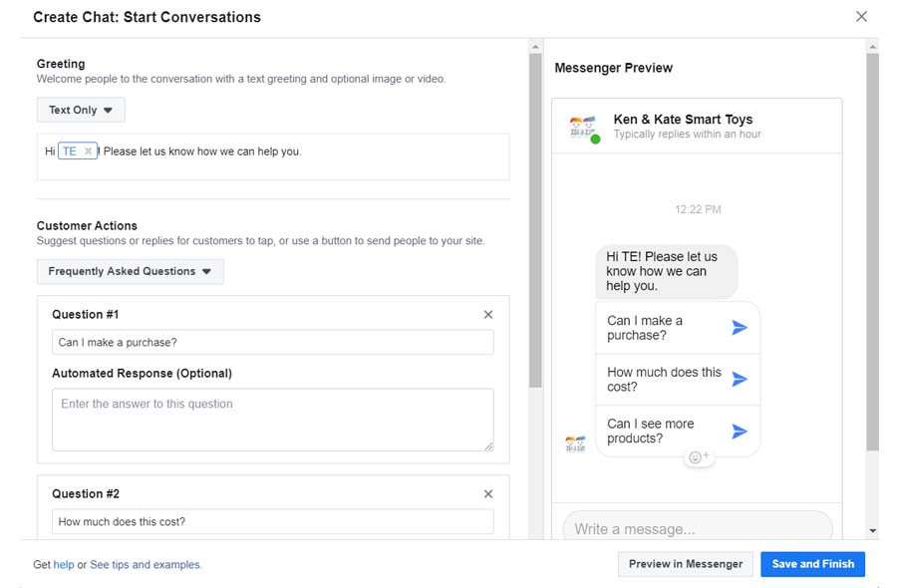Delete Question #1 with its X icon

[x=488, y=315]
